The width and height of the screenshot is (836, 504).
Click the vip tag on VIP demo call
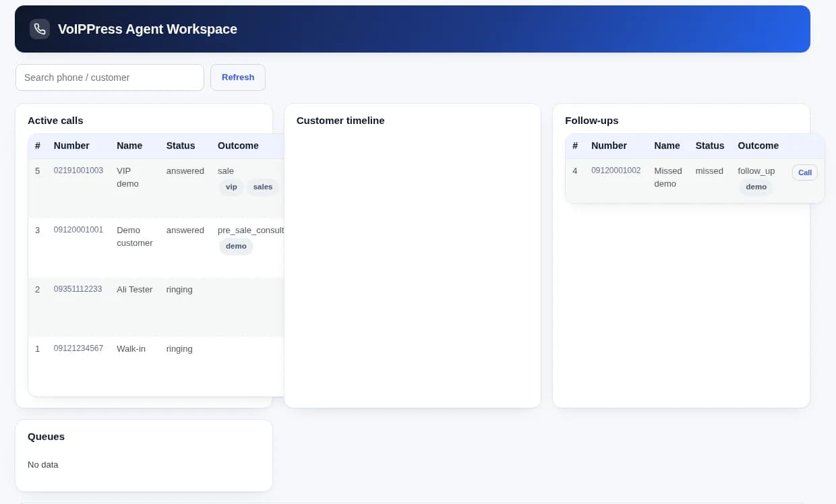(231, 187)
